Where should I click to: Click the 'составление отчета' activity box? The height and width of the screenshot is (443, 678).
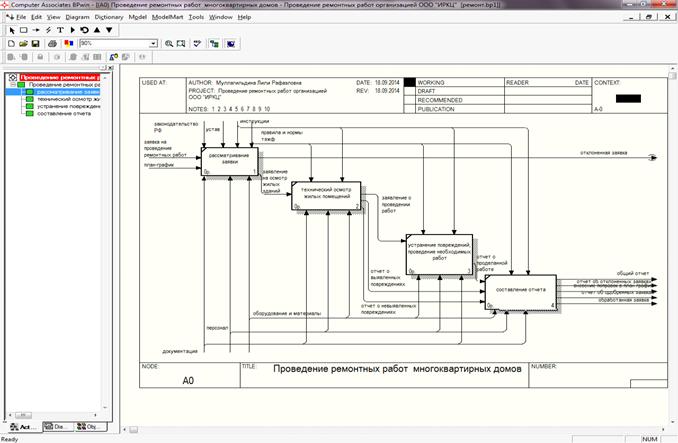520,291
